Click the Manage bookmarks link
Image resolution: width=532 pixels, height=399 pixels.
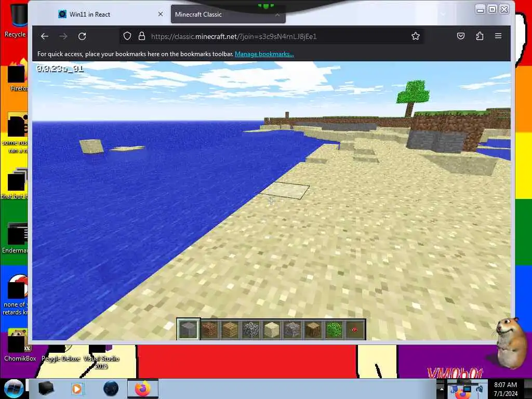click(264, 54)
